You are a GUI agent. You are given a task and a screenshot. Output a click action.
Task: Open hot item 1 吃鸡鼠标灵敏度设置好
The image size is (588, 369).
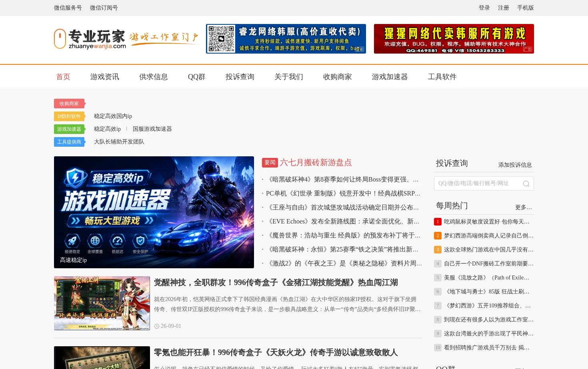point(486,221)
